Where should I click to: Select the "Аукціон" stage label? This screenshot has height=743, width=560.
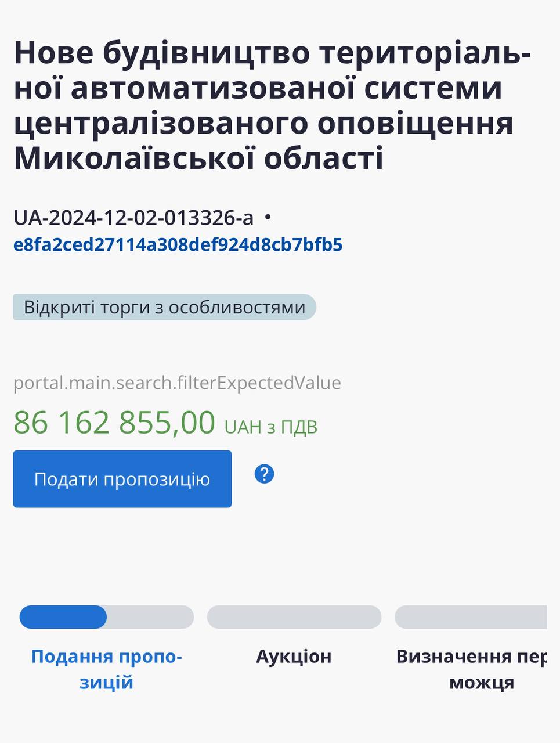point(294,657)
